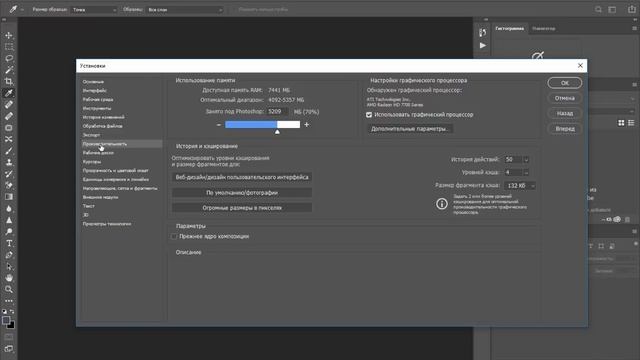
Task: Click the 'Вперед' button
Action: point(564,129)
